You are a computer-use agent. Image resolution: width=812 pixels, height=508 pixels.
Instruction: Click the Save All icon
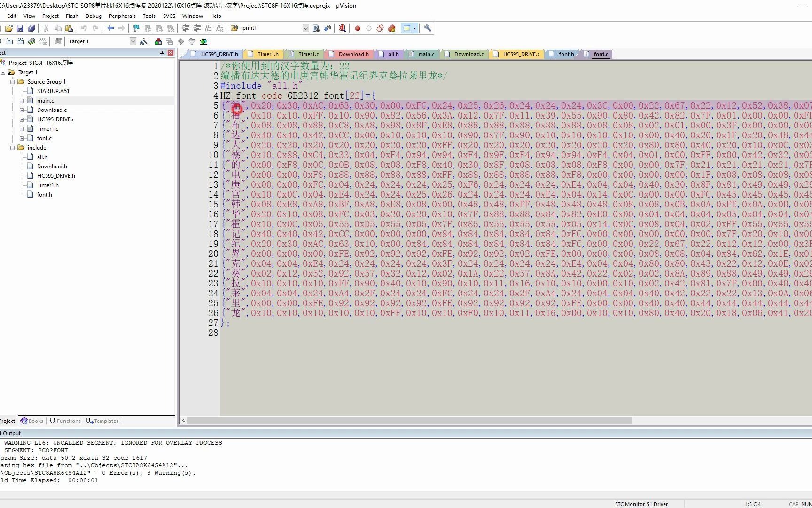[31, 28]
